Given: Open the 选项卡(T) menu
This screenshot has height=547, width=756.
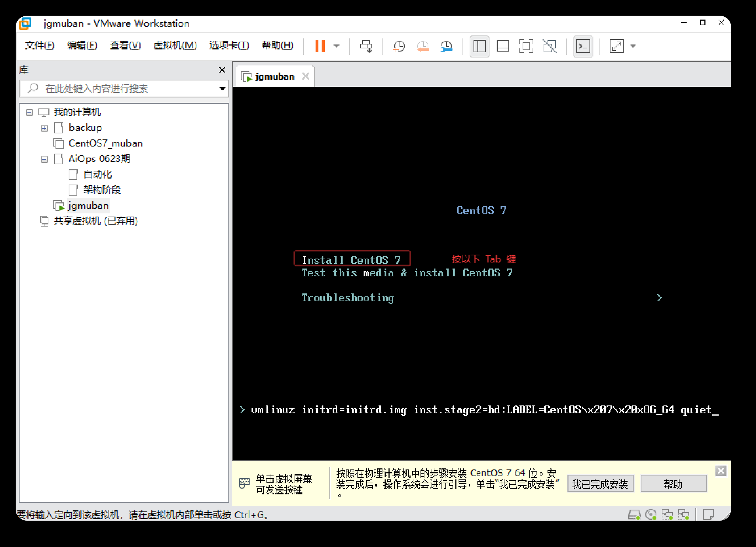Looking at the screenshot, I should 229,46.
